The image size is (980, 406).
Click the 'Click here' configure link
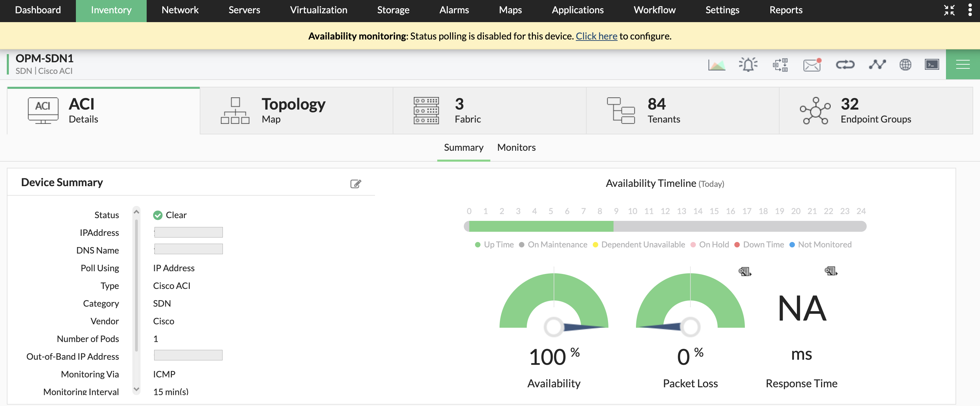[596, 36]
